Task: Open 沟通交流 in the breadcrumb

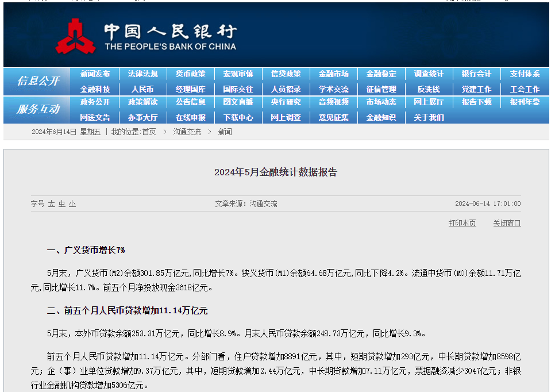Action: pos(187,132)
